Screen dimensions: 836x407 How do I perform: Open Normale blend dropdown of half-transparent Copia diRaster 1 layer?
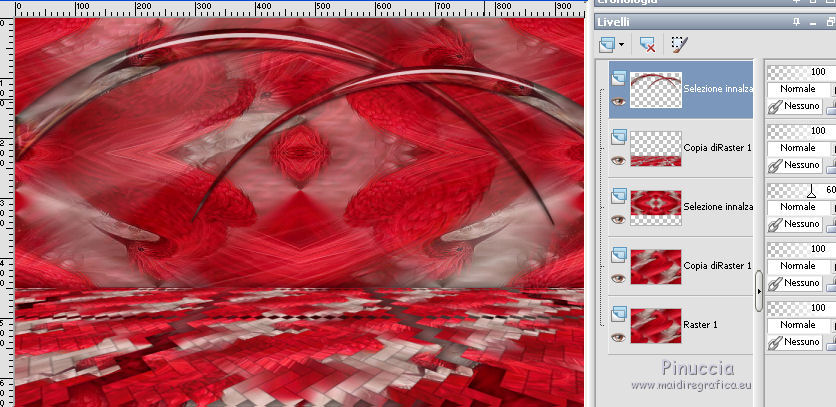800,148
